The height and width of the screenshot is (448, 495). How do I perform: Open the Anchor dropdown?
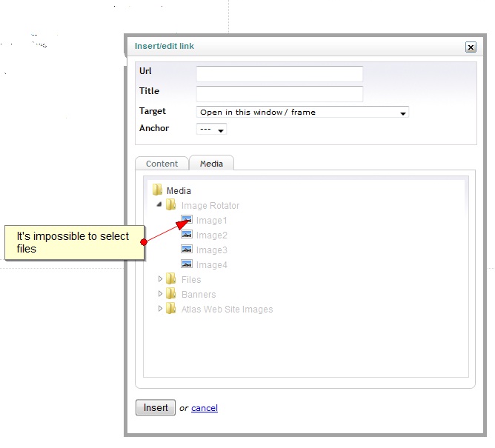point(211,130)
